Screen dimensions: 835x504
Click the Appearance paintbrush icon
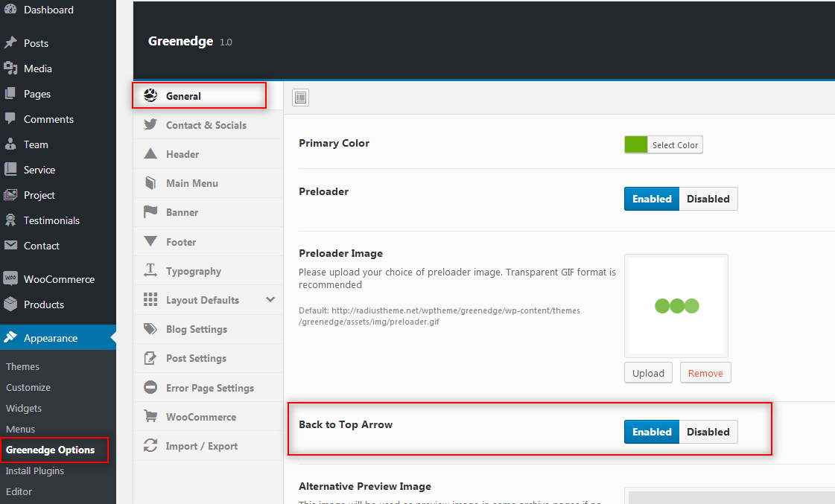click(x=10, y=337)
